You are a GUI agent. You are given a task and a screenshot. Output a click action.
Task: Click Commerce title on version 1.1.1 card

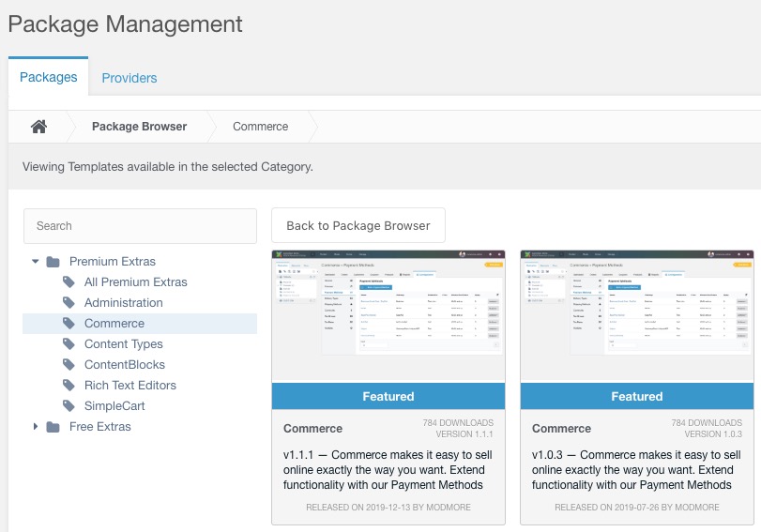(x=312, y=429)
